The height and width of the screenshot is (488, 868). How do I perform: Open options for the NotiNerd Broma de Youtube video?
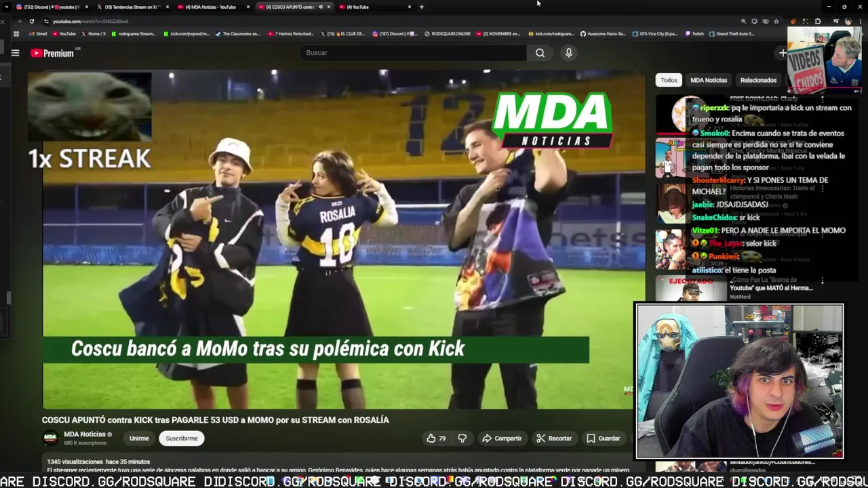click(822, 281)
